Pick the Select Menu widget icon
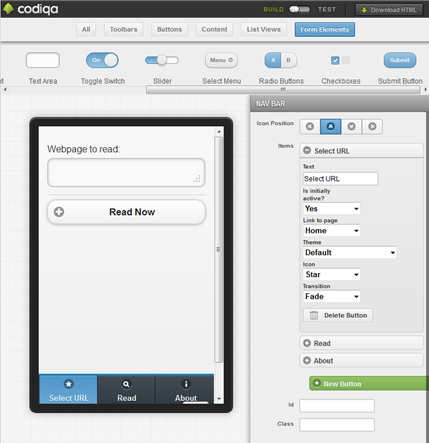Screen dimensions: 429x443 pyautogui.click(x=221, y=60)
